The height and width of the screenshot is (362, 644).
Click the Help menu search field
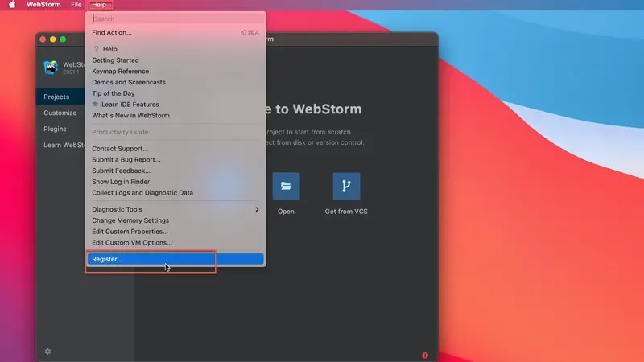pyautogui.click(x=175, y=19)
